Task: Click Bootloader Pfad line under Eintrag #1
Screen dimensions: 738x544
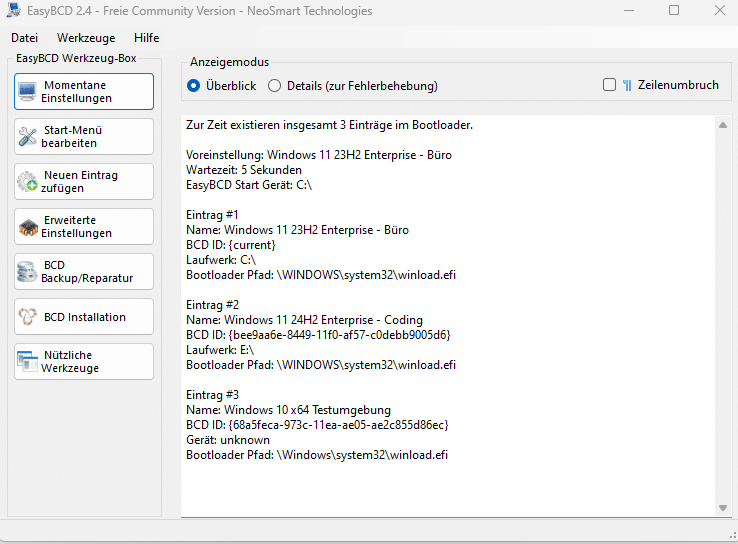Action: point(321,275)
